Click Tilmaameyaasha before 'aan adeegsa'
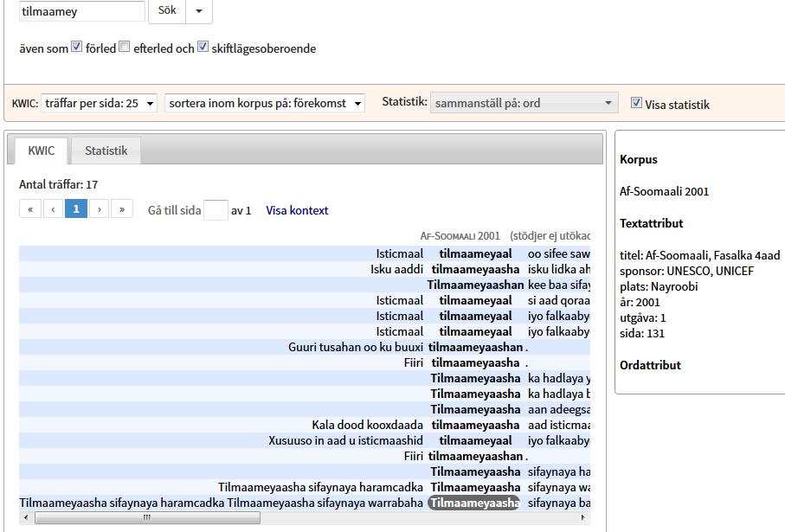The height and width of the screenshot is (532, 785). pyautogui.click(x=475, y=409)
